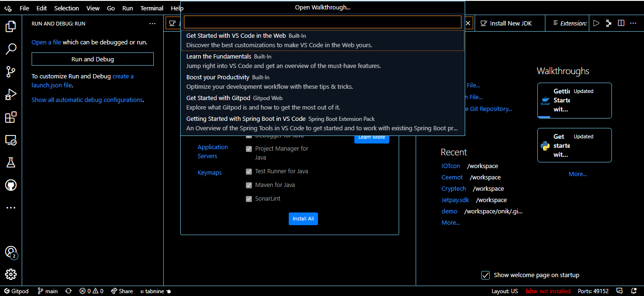Open the Extensions view icon

click(11, 117)
